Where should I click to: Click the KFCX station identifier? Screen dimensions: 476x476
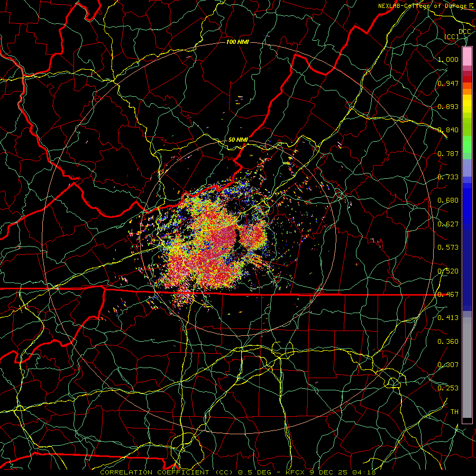(x=296, y=472)
